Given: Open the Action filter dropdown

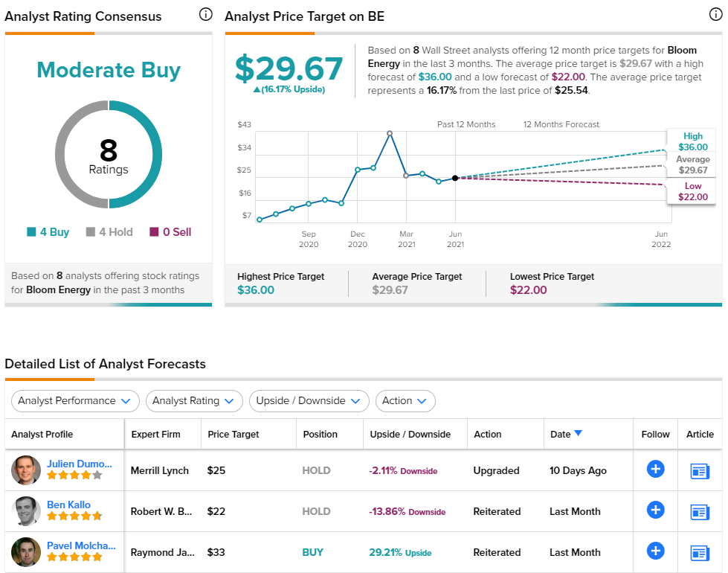Looking at the screenshot, I should [x=405, y=400].
